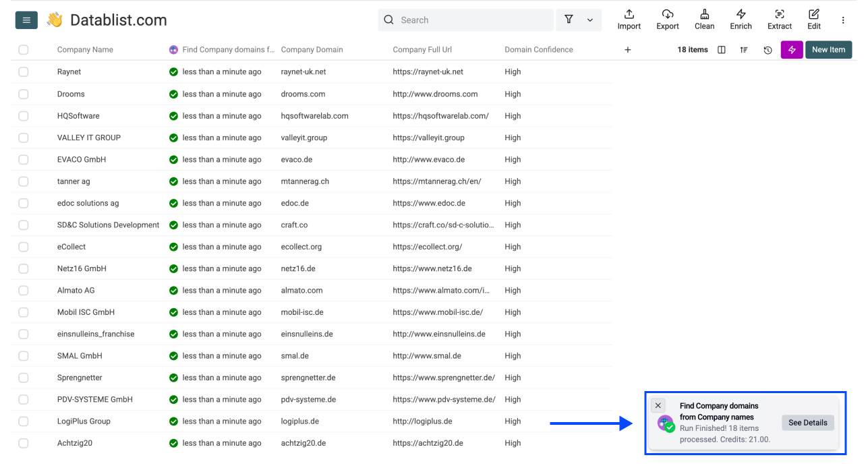Open the Clean tool
Image resolution: width=868 pixels, height=472 pixels.
[704, 20]
